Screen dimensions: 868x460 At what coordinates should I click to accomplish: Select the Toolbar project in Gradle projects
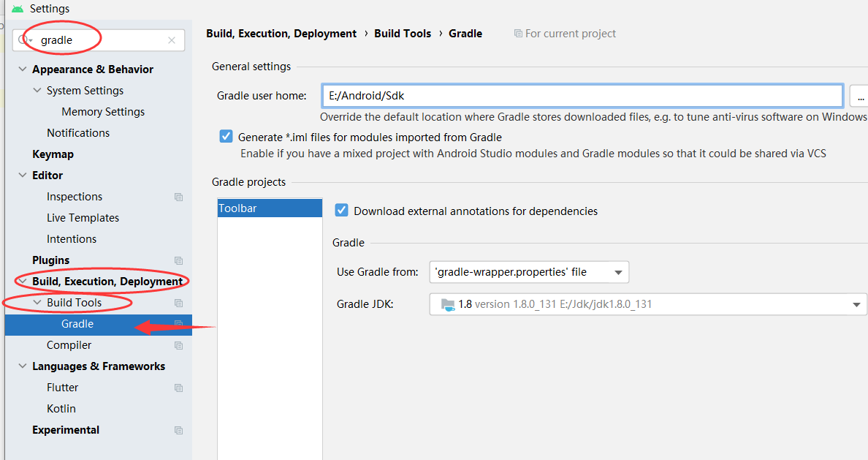point(270,208)
